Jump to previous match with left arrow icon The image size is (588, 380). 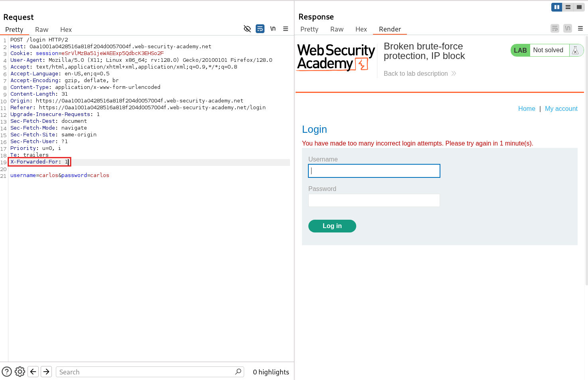tap(33, 371)
